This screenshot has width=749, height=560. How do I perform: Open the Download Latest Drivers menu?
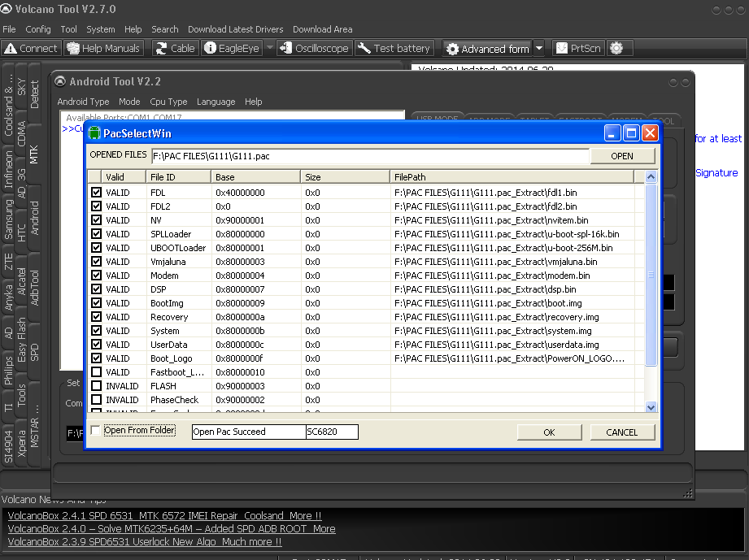[235, 29]
